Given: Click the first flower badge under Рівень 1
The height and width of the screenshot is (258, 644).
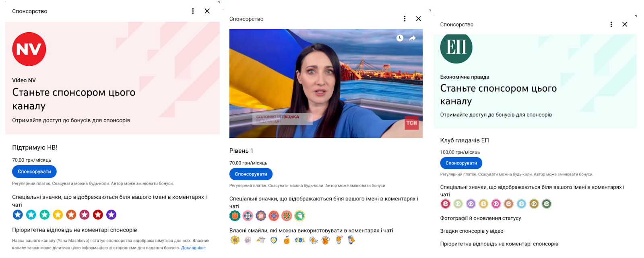Looking at the screenshot, I should coord(235,216).
